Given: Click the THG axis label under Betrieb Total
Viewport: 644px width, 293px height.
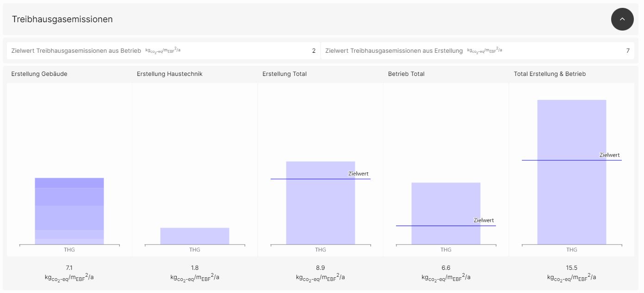Looking at the screenshot, I should (x=446, y=250).
